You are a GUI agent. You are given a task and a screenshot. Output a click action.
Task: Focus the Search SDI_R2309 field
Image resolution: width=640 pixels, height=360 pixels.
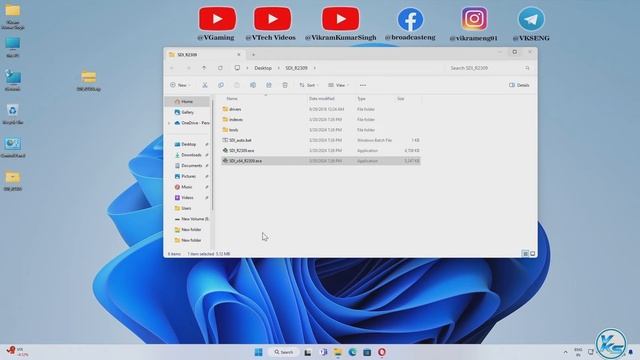489,68
